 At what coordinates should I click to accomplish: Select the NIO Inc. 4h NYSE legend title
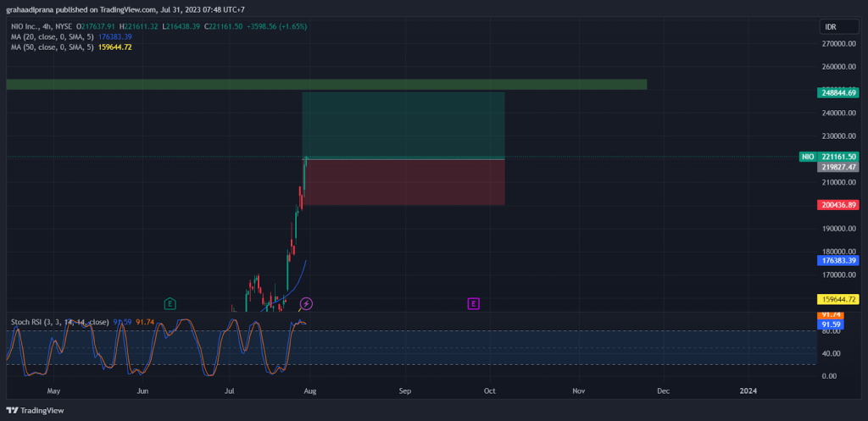42,26
